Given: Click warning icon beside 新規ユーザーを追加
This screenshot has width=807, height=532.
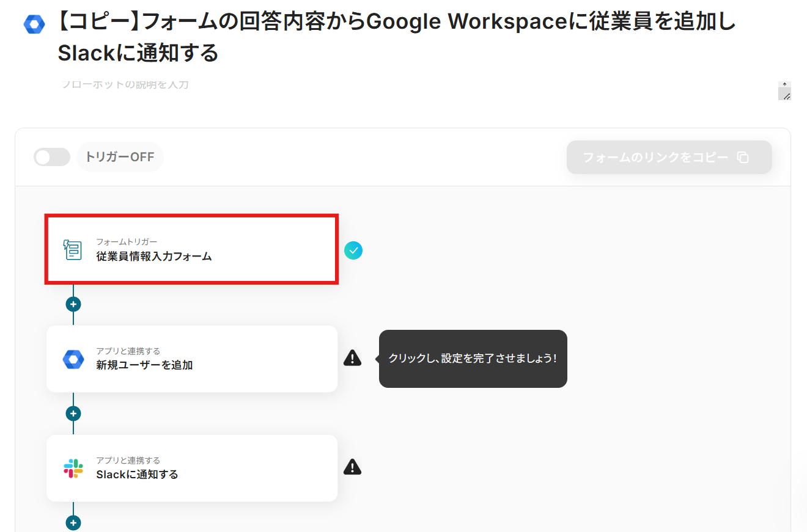Looking at the screenshot, I should click(x=352, y=358).
